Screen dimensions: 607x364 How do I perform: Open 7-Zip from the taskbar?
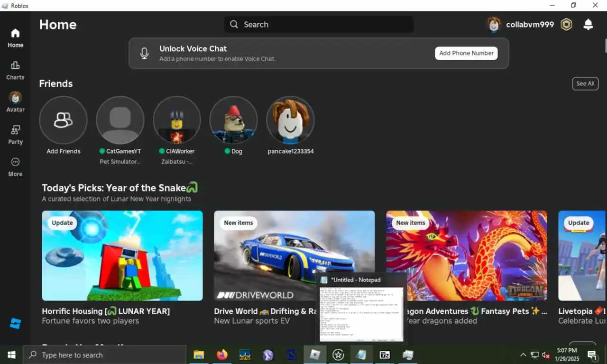[385, 355]
